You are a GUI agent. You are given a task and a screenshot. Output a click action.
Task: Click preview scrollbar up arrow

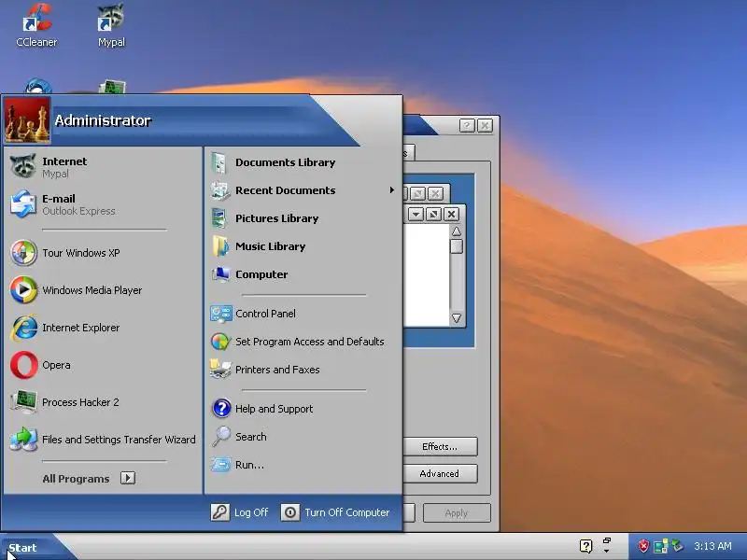coord(457,231)
